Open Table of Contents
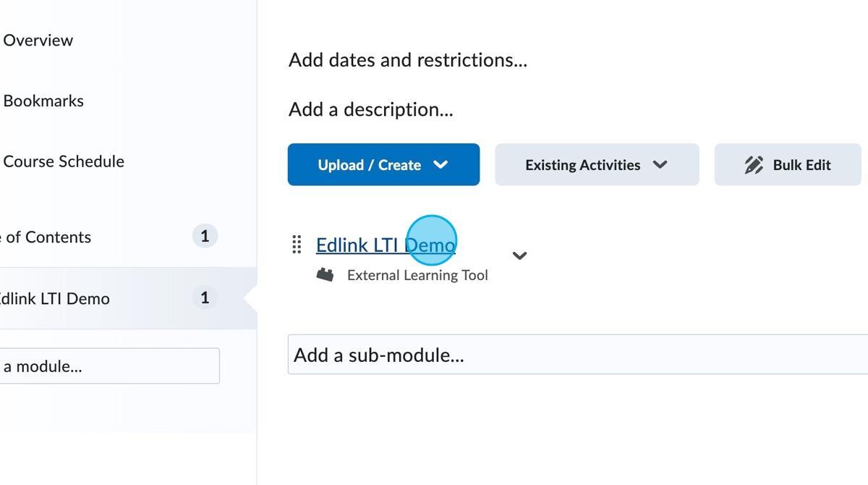This screenshot has width=868, height=485. (47, 237)
